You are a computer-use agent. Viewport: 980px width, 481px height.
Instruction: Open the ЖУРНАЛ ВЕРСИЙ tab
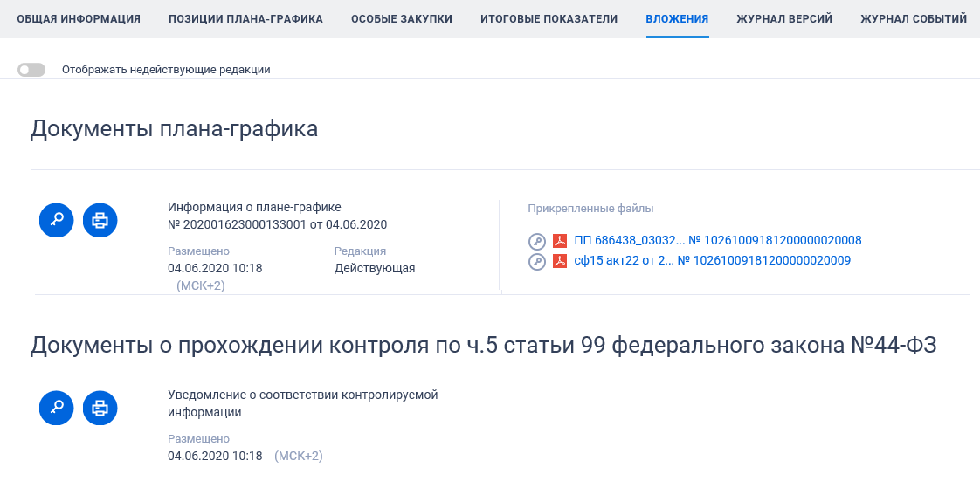point(785,19)
